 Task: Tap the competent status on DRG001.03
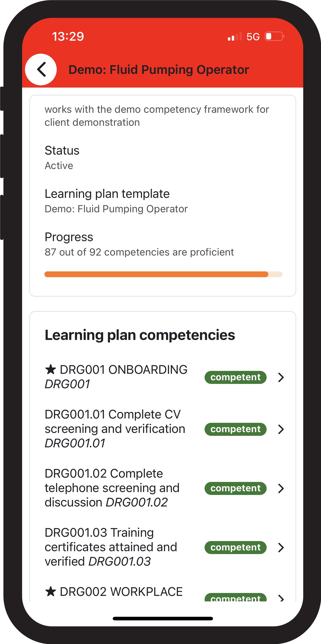click(x=235, y=547)
